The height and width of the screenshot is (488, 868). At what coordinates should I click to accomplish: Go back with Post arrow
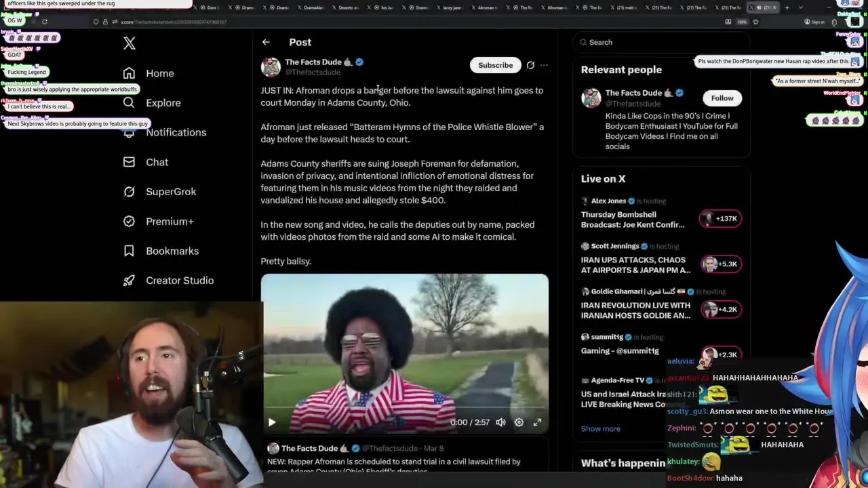tap(266, 42)
